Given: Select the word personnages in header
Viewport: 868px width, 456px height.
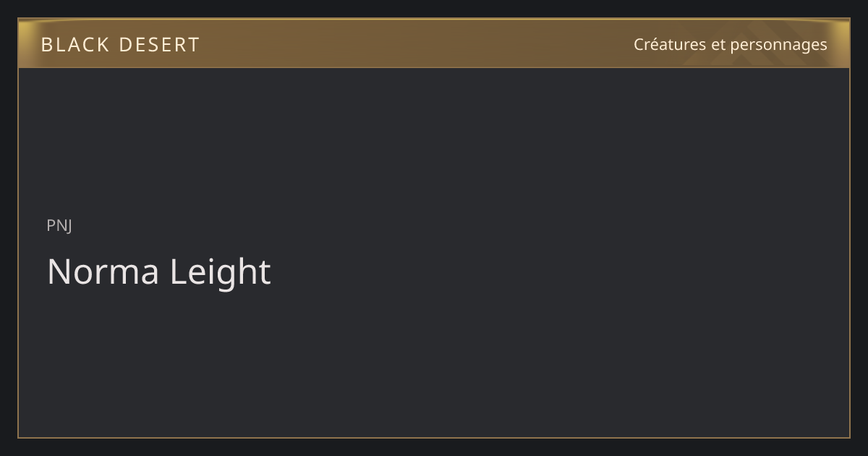Looking at the screenshot, I should coord(778,46).
